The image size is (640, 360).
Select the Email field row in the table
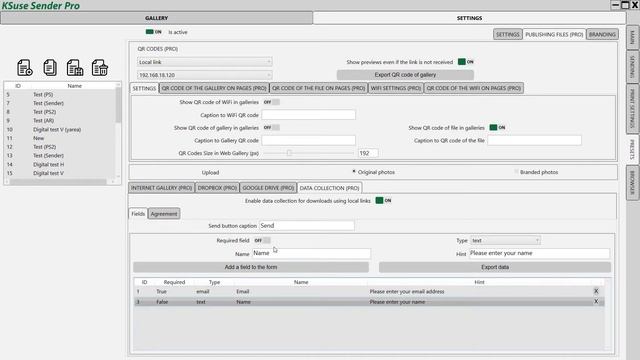pos(369,291)
